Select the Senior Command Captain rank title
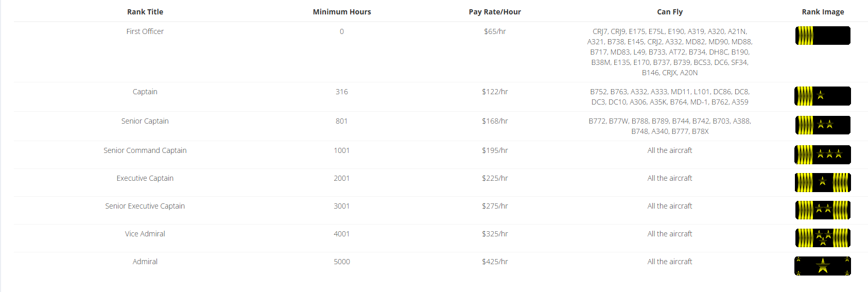Image resolution: width=868 pixels, height=292 pixels. [x=145, y=150]
